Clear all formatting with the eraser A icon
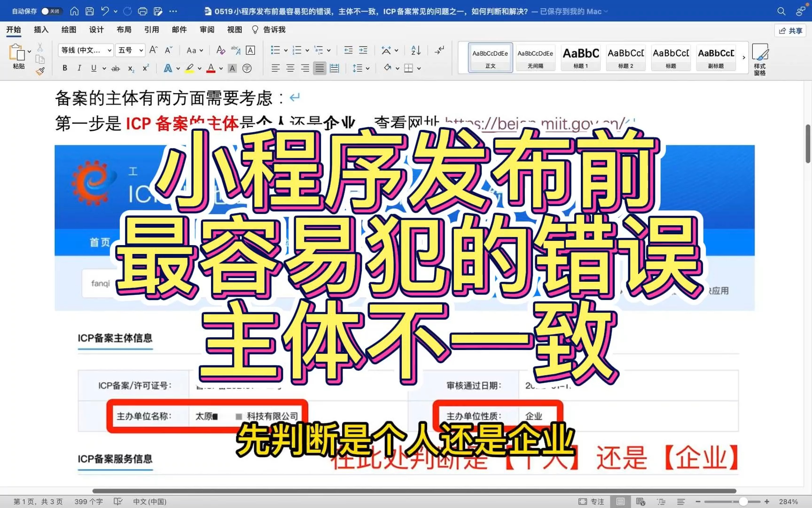Image resolution: width=812 pixels, height=508 pixels. 220,50
